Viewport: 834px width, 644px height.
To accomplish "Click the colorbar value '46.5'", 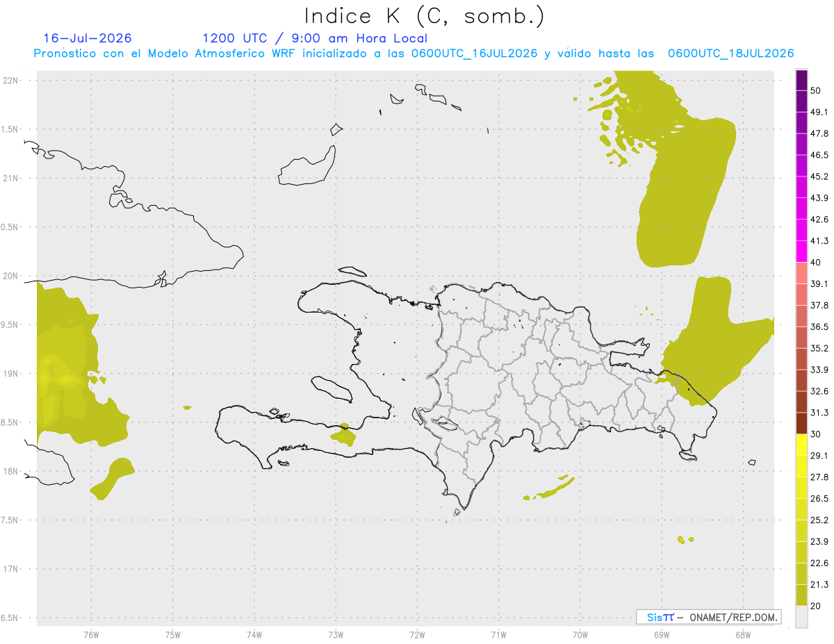I will coord(819,155).
